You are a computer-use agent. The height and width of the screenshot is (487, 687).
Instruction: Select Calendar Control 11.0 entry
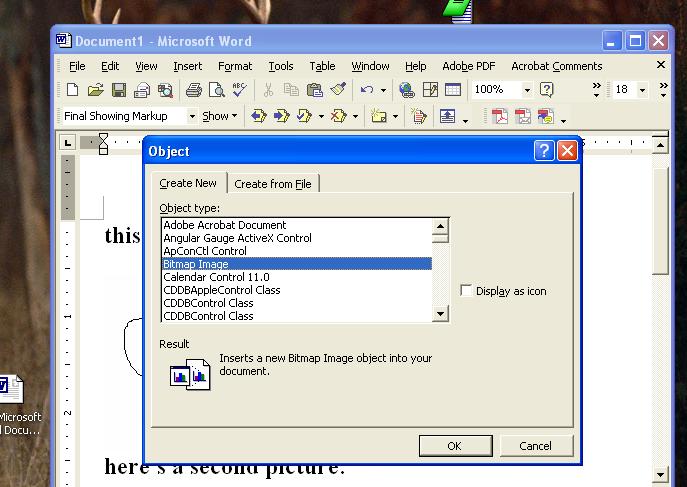pos(297,277)
